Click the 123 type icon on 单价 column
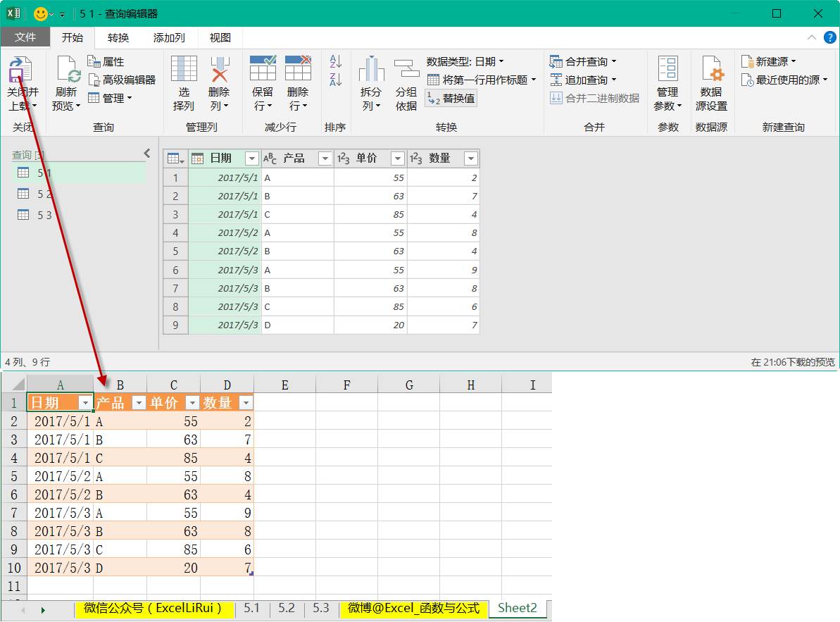840x622 pixels. tap(343, 158)
